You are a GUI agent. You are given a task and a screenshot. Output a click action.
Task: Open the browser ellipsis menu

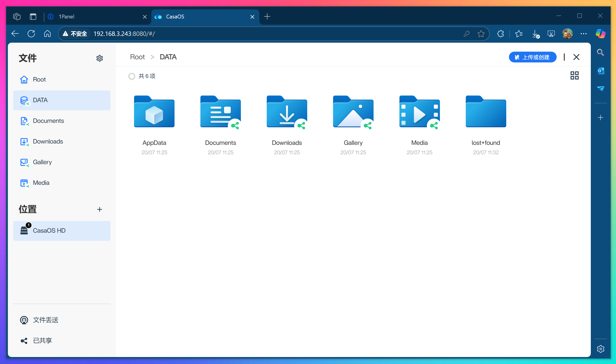tap(583, 34)
